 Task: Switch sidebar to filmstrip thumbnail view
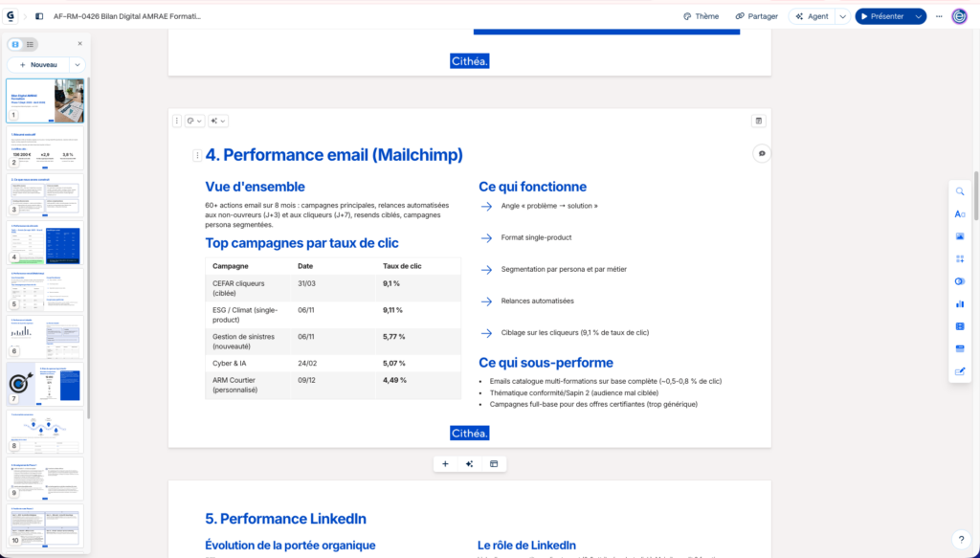(x=15, y=44)
